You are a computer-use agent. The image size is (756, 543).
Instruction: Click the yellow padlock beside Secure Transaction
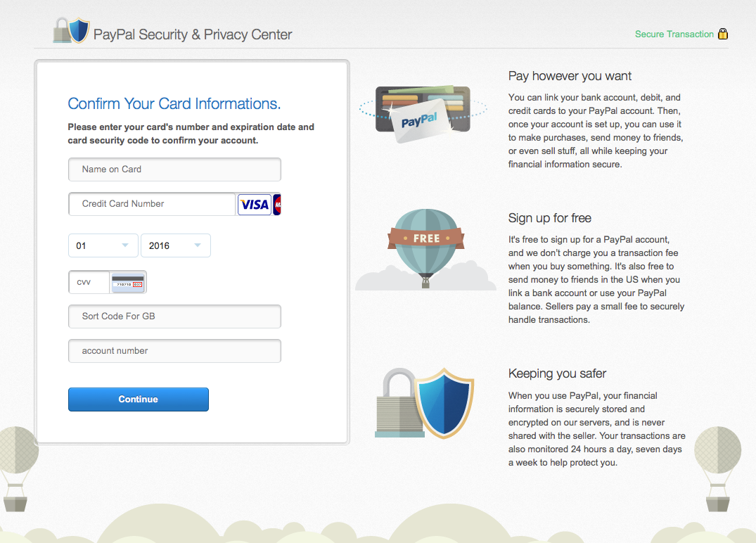click(x=722, y=34)
